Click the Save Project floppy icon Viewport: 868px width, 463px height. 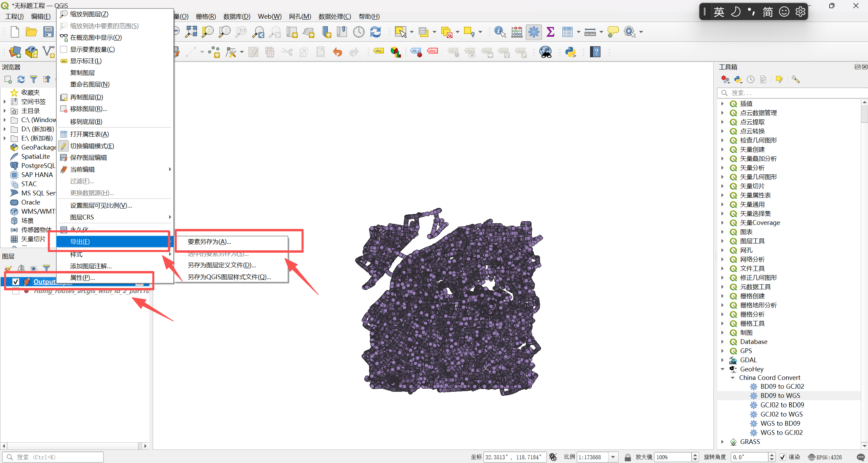click(x=48, y=32)
